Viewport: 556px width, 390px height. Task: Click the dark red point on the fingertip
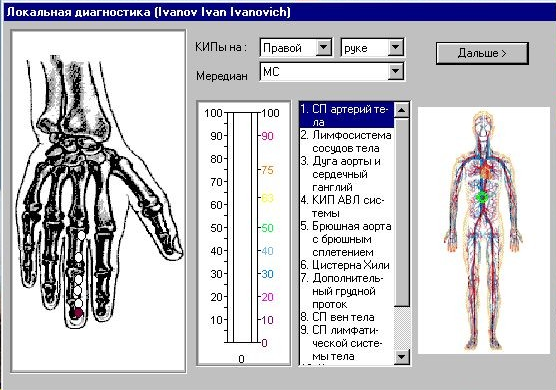click(78, 313)
